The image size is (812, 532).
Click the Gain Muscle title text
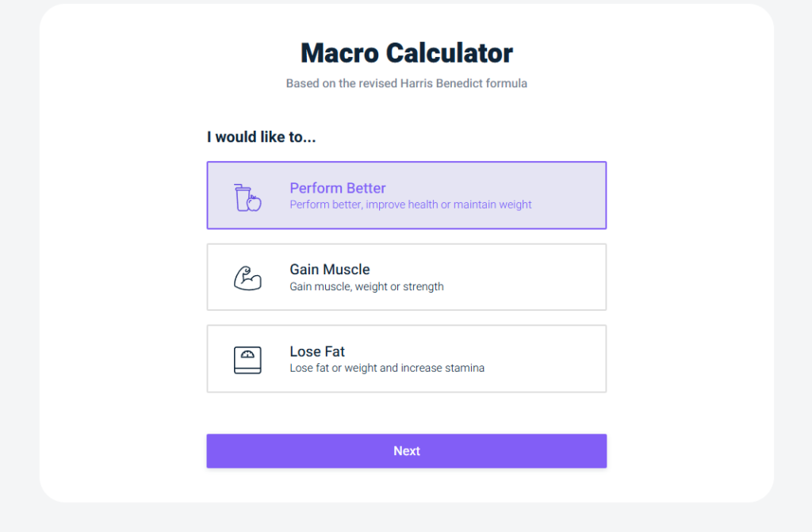[x=329, y=270]
